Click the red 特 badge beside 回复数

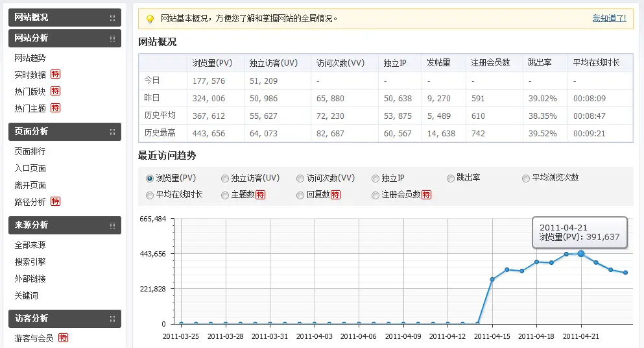point(335,195)
